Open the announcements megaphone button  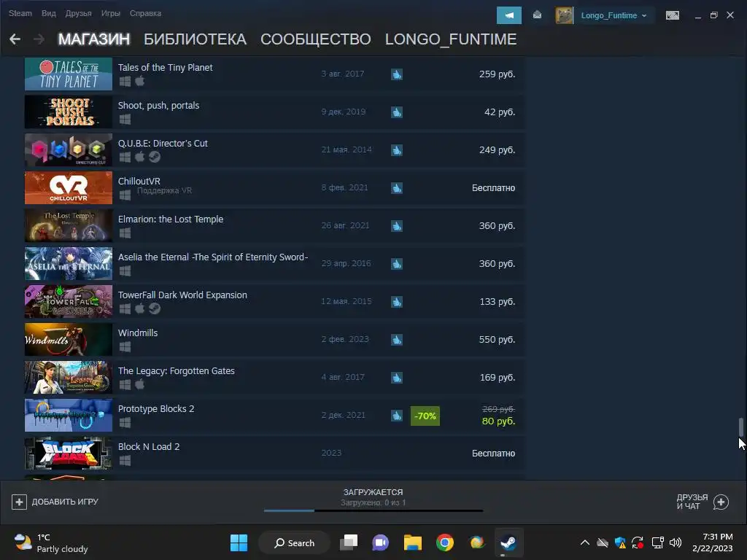pyautogui.click(x=508, y=15)
